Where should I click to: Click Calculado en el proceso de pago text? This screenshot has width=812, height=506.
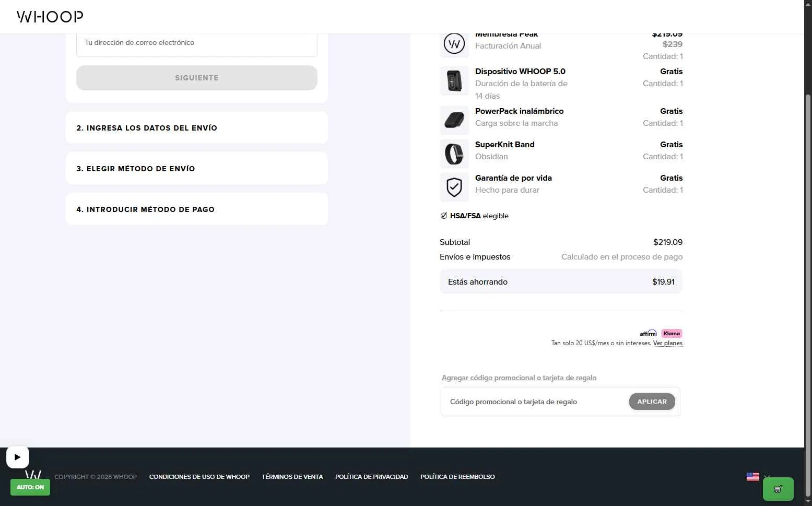coord(622,257)
